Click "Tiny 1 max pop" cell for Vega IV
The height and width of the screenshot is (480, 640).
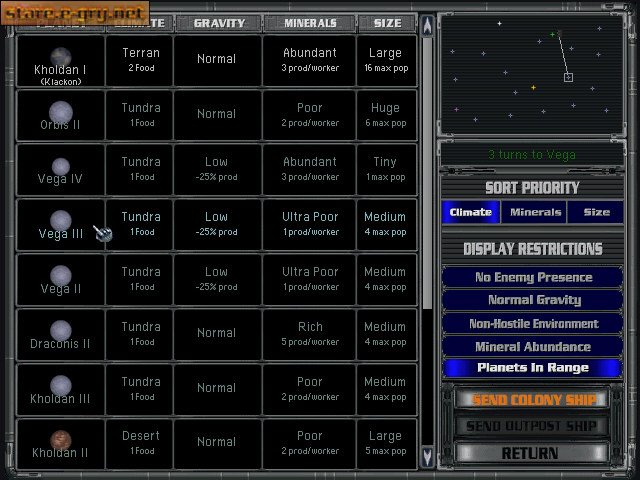(x=386, y=169)
